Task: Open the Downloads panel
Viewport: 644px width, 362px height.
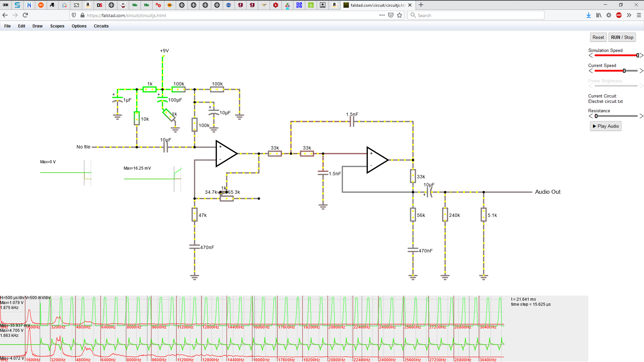Action: (589, 15)
